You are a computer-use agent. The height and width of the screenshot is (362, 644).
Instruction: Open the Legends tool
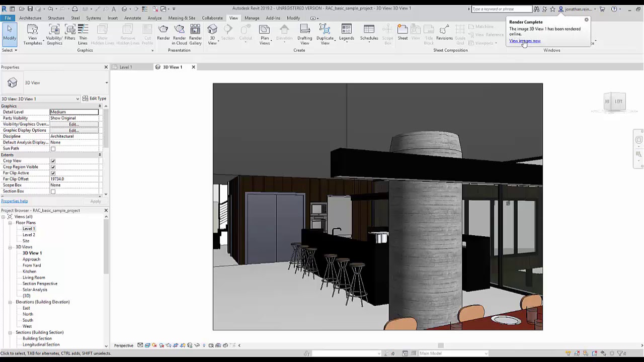coord(346,33)
